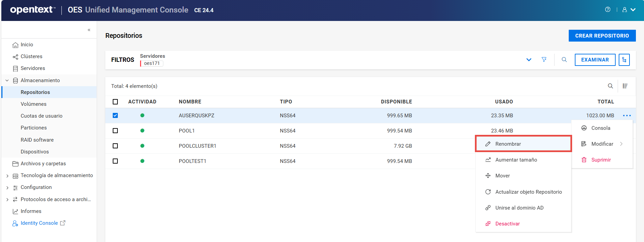Expand Tecnología de almacenamiento tree node
Viewport: 644px width, 242px height.
pos(7,176)
